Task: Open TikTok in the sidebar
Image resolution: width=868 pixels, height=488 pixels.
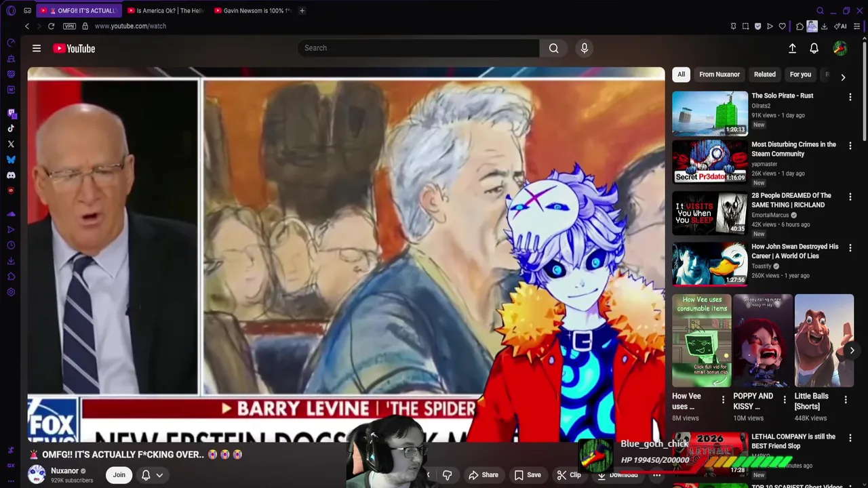Action: pyautogui.click(x=11, y=128)
